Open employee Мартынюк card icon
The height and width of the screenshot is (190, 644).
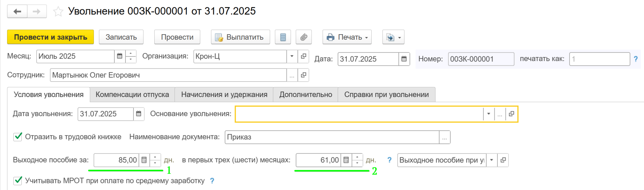(x=303, y=75)
